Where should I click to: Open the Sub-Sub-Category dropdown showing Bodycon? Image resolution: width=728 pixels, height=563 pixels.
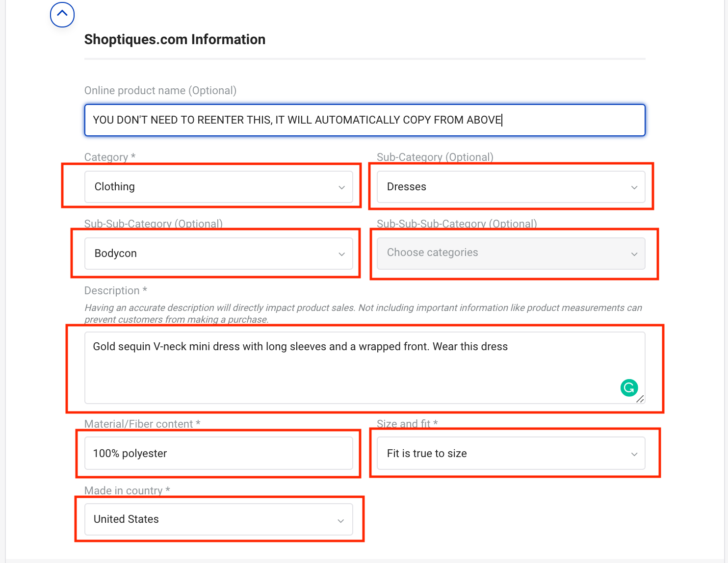219,254
